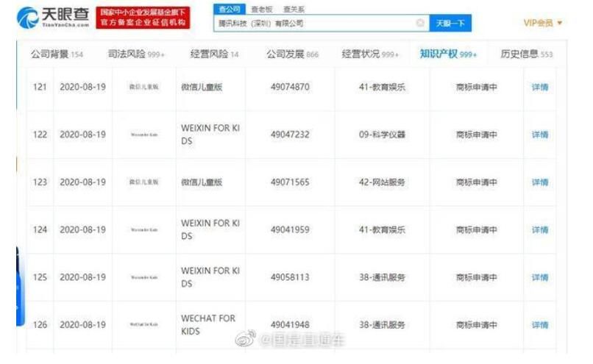Image resolution: width=593 pixels, height=364 pixels.
Task: Switch to the 查老板 search tab
Action: point(261,10)
